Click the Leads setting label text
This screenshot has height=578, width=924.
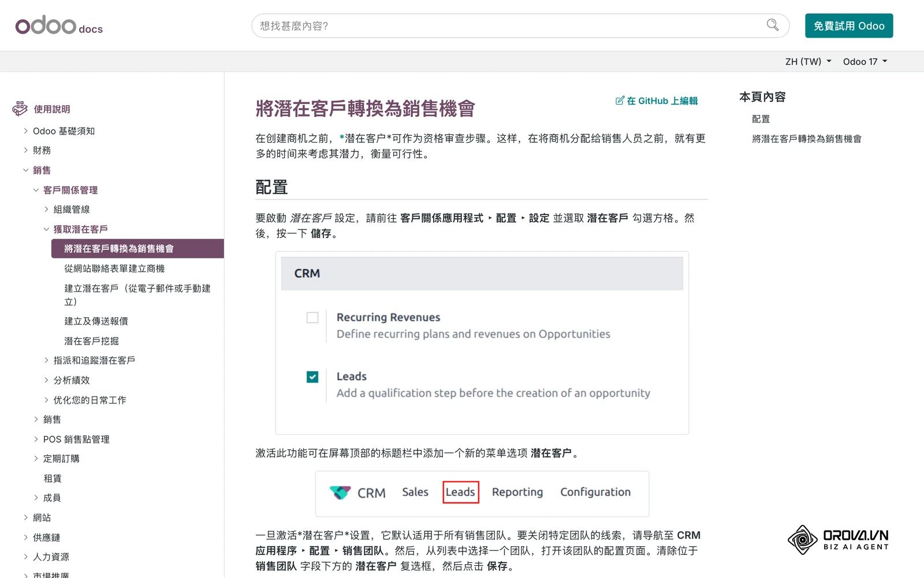point(352,376)
